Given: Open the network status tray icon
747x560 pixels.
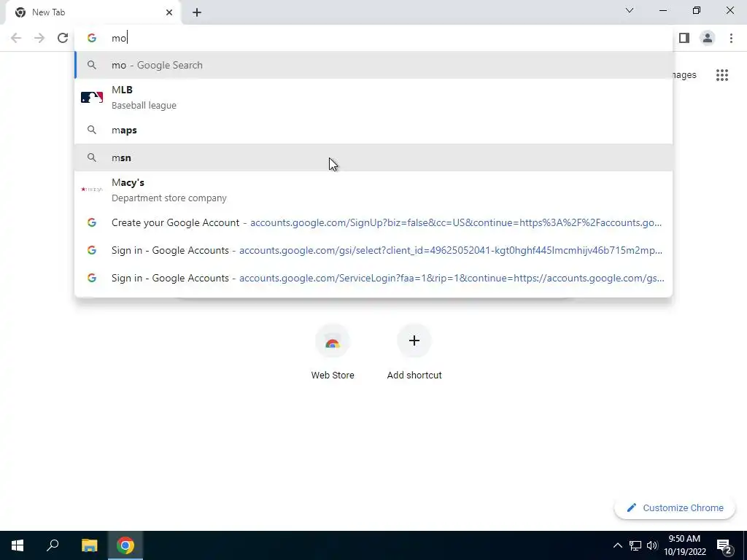Looking at the screenshot, I should (x=635, y=545).
